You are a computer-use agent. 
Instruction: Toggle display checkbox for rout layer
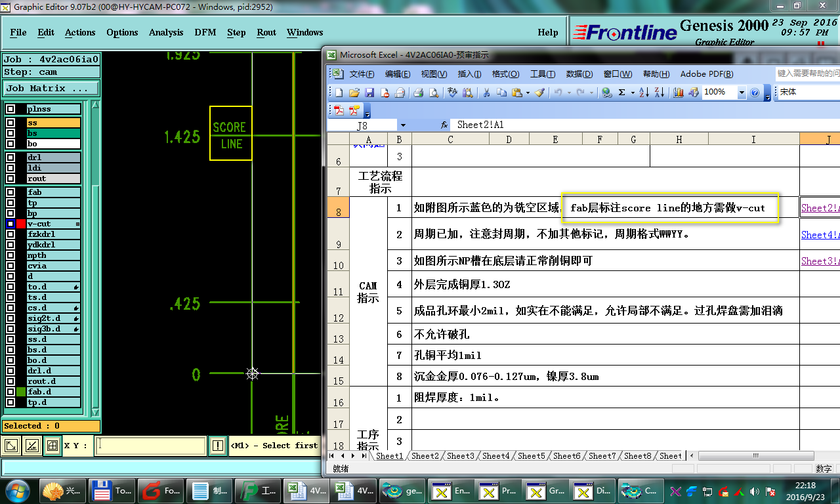click(10, 178)
